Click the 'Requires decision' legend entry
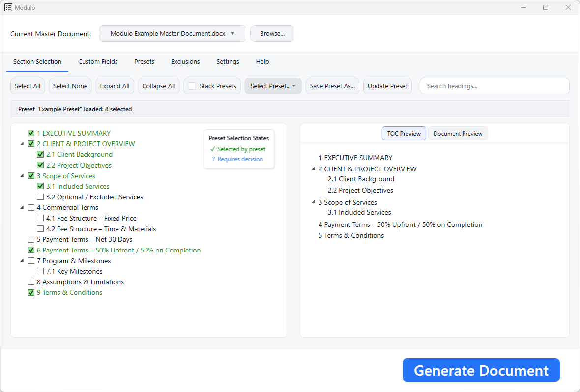The image size is (580, 392). pos(237,159)
